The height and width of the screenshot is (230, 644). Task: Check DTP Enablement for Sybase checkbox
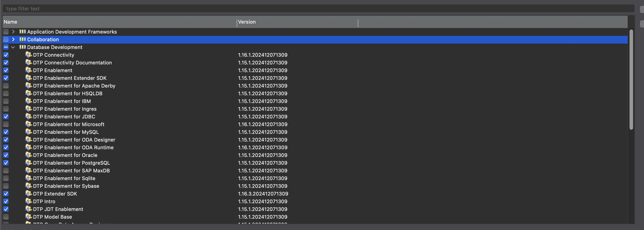6,186
